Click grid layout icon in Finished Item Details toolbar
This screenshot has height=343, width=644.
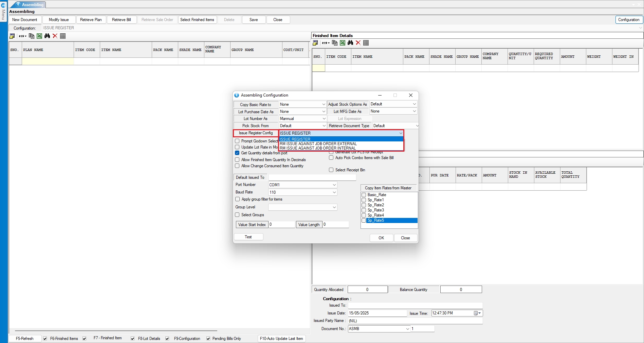366,43
